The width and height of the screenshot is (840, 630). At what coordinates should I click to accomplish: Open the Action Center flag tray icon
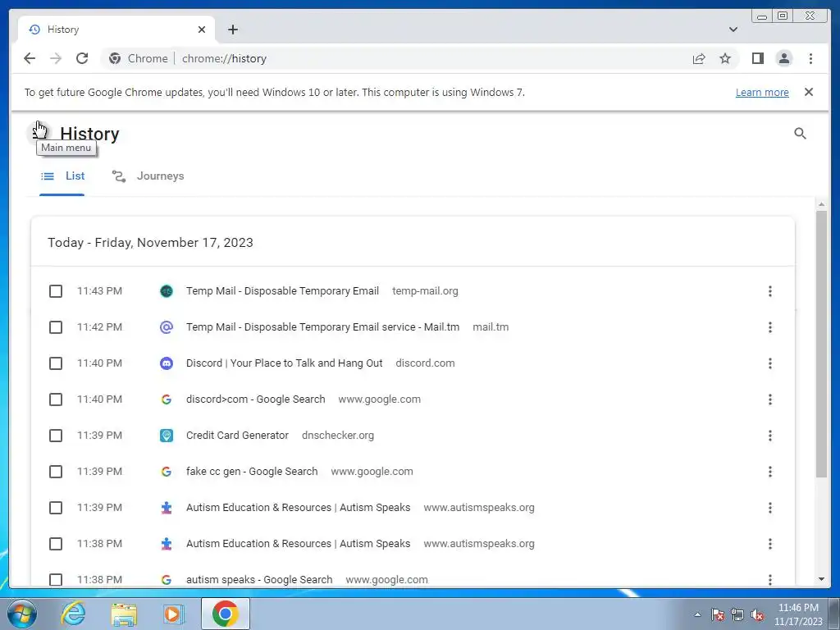point(717,615)
